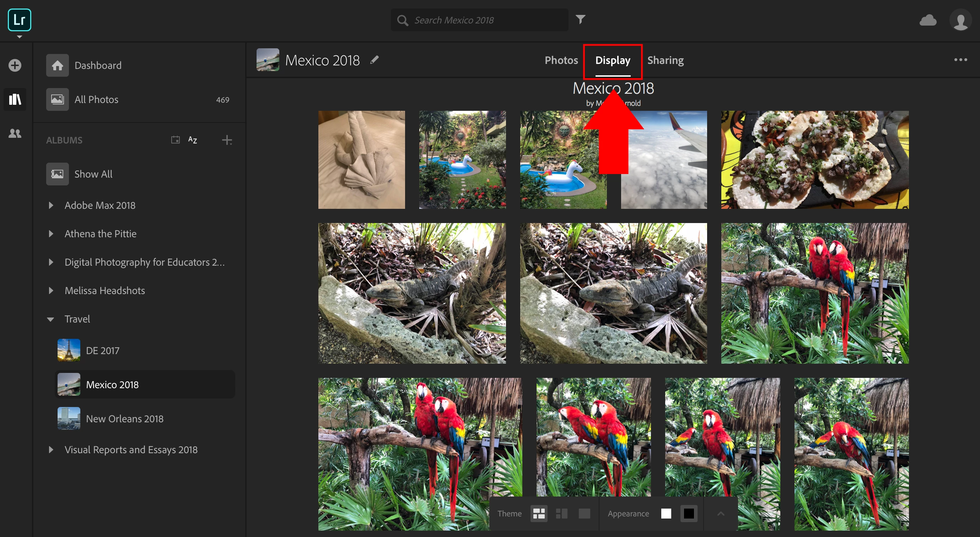Choose the white appearance swatch

pyautogui.click(x=666, y=514)
